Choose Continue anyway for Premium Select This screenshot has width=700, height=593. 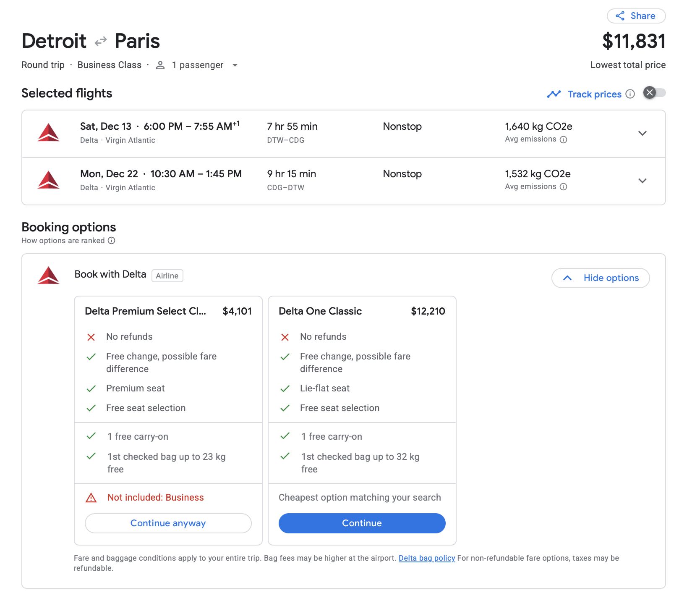167,523
